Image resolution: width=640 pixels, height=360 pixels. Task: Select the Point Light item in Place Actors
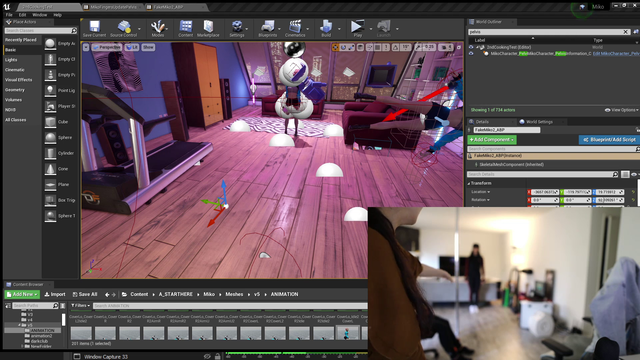(60, 90)
